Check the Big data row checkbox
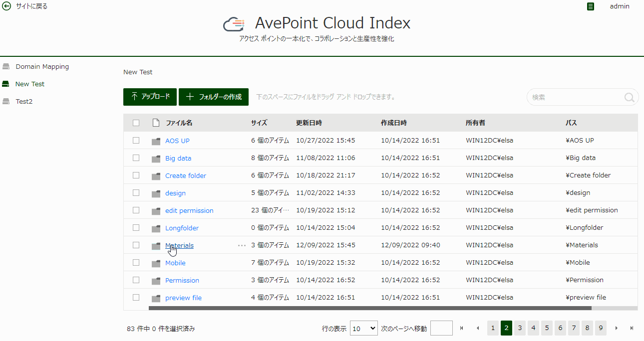This screenshot has height=341, width=644. (136, 158)
